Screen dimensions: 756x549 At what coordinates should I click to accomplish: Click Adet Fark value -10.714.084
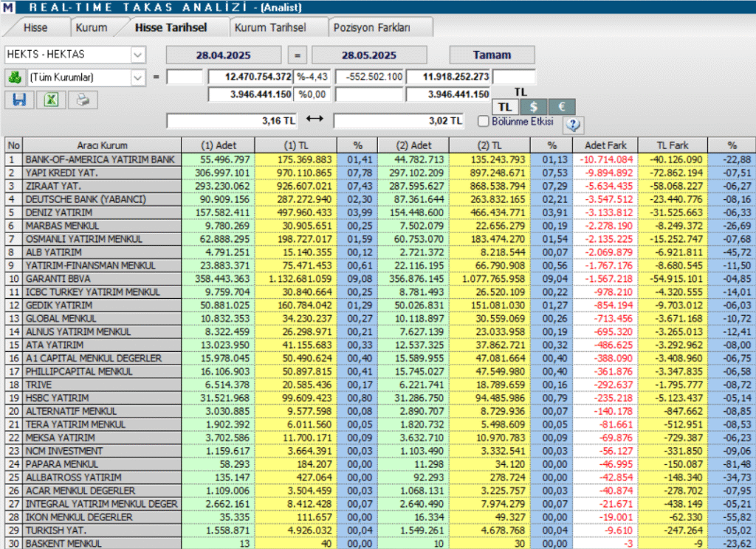pyautogui.click(x=606, y=159)
